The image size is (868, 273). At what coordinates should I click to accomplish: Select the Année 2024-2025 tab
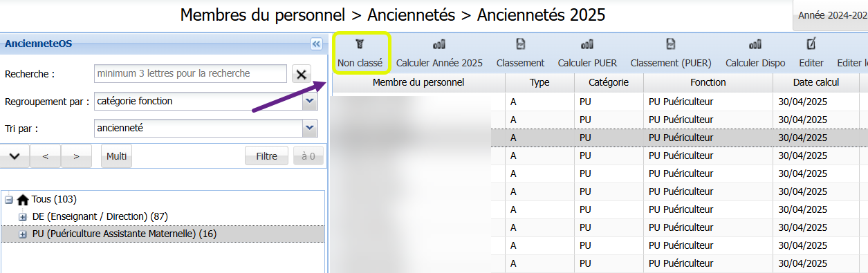[832, 15]
